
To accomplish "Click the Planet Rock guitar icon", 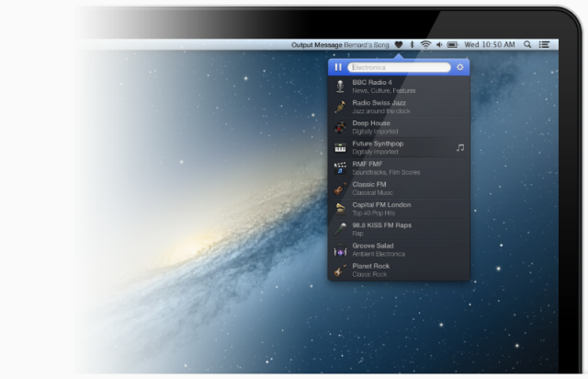I will point(340,270).
